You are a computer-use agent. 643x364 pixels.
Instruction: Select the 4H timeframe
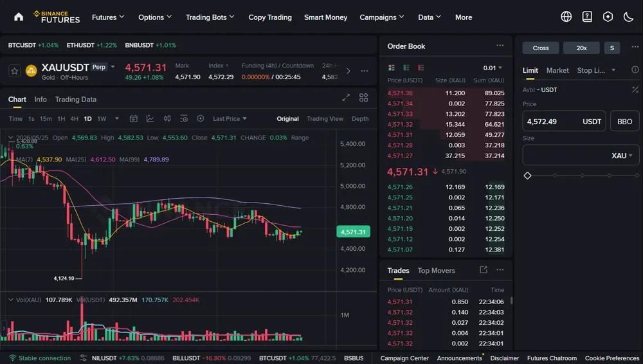(x=74, y=118)
